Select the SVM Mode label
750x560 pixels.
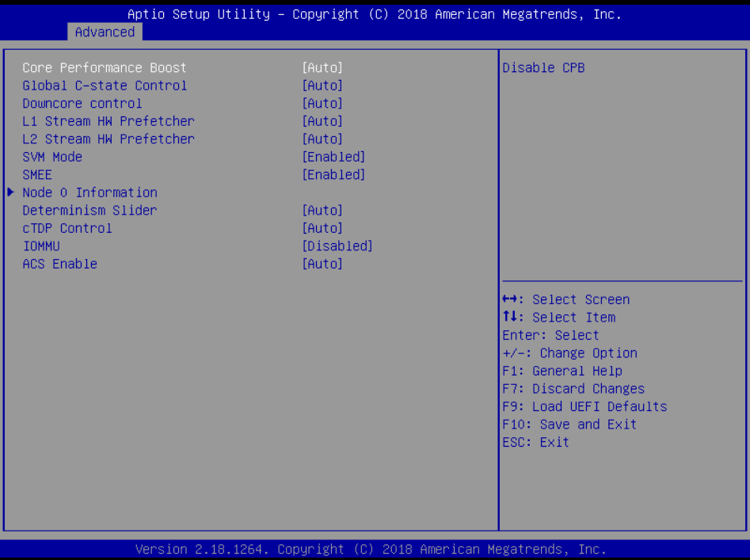coord(52,157)
